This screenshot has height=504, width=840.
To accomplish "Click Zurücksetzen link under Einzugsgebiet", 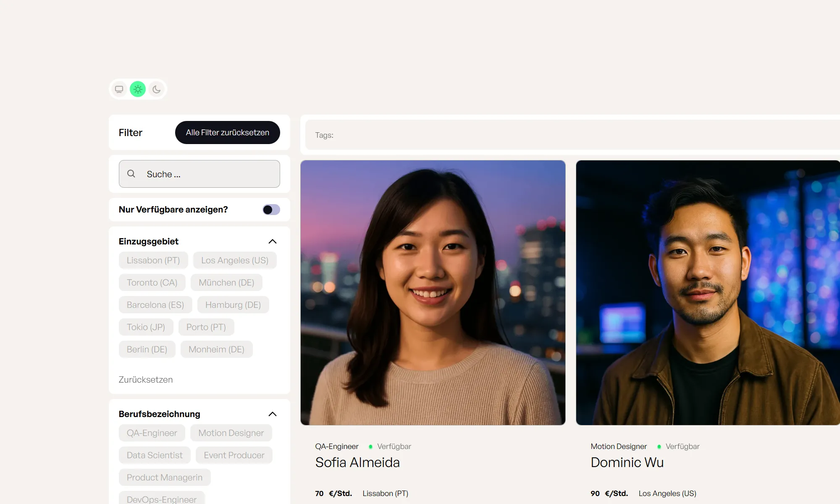I will [145, 380].
